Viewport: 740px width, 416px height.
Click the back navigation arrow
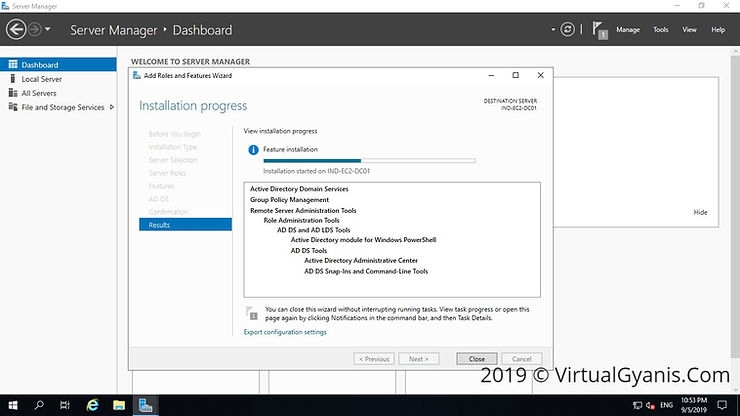(15, 30)
